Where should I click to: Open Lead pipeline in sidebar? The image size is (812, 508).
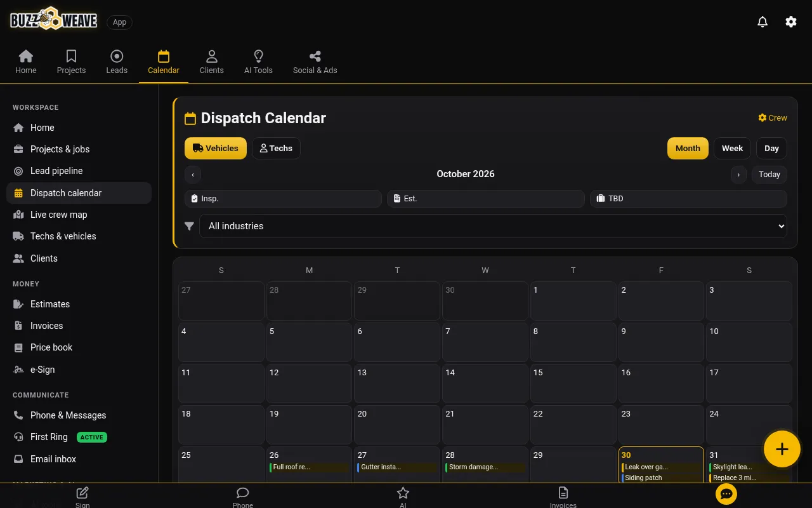[79, 171]
